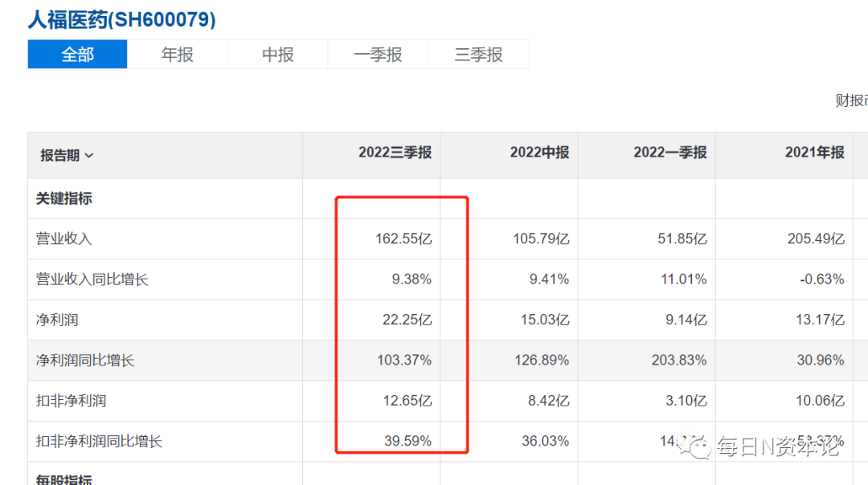This screenshot has width=868, height=485.
Task: Click the 3.10亿 value
Action: coord(686,401)
